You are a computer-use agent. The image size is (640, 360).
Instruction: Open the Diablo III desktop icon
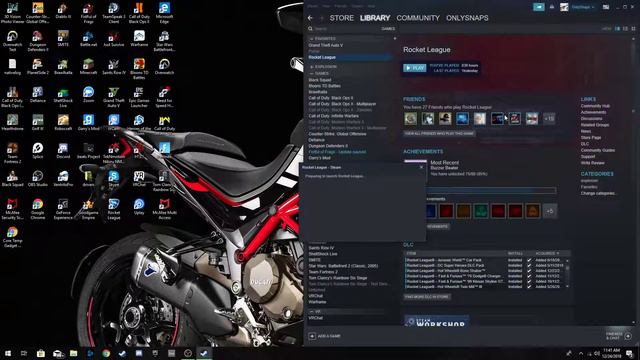(63, 11)
